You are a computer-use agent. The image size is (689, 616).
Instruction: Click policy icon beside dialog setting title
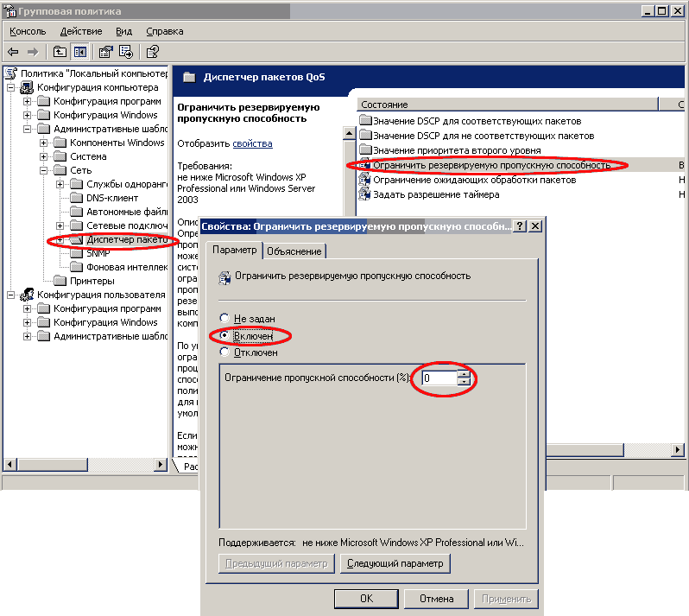pos(225,277)
